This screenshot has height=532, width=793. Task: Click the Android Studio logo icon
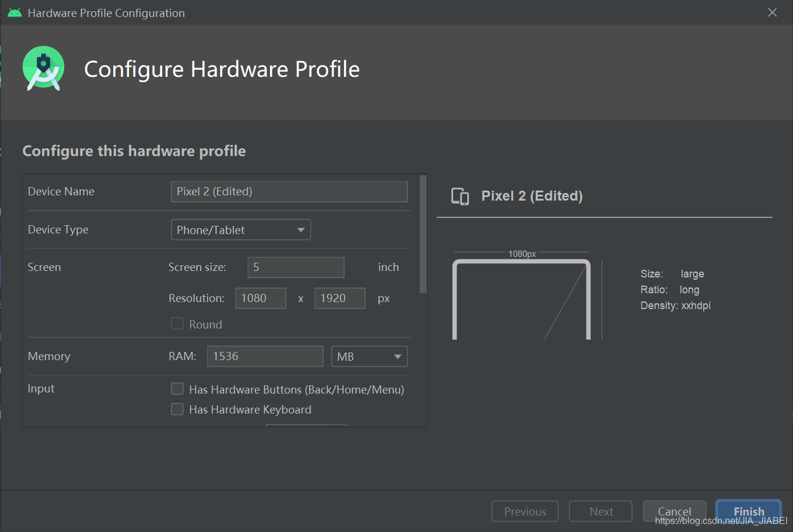[43, 69]
